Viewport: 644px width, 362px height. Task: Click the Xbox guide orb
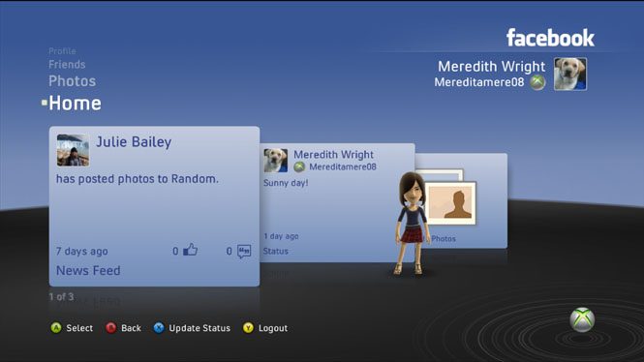pyautogui.click(x=582, y=319)
